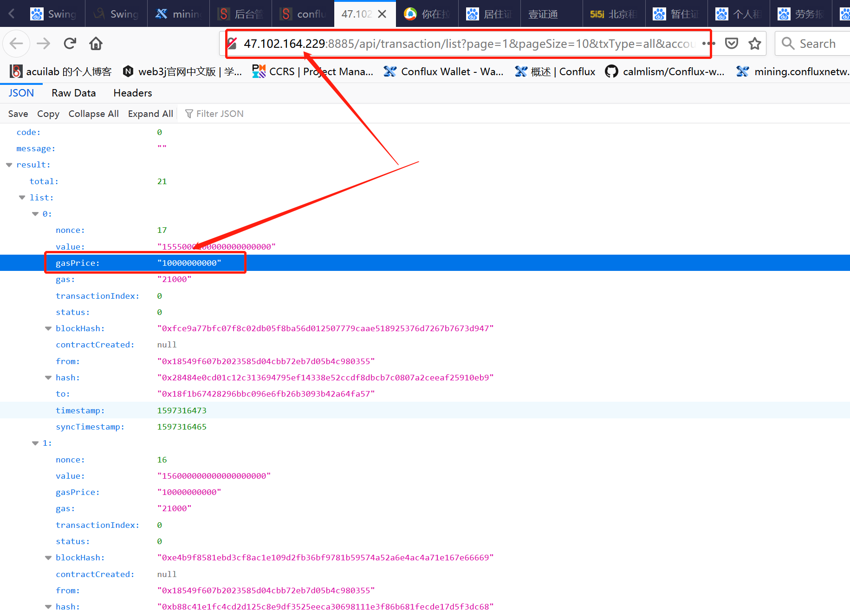The width and height of the screenshot is (850, 616).
Task: Switch to the Raw Data tab
Action: tap(73, 93)
